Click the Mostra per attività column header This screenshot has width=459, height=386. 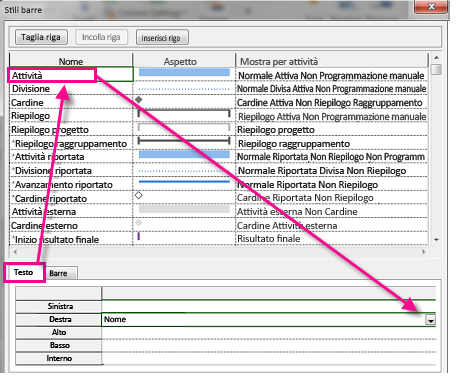coord(332,61)
